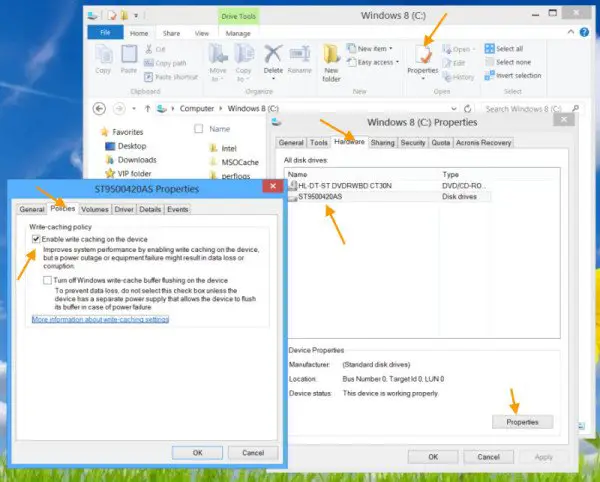Open the Sharing tab in drive properties
The image size is (600, 482).
click(382, 143)
